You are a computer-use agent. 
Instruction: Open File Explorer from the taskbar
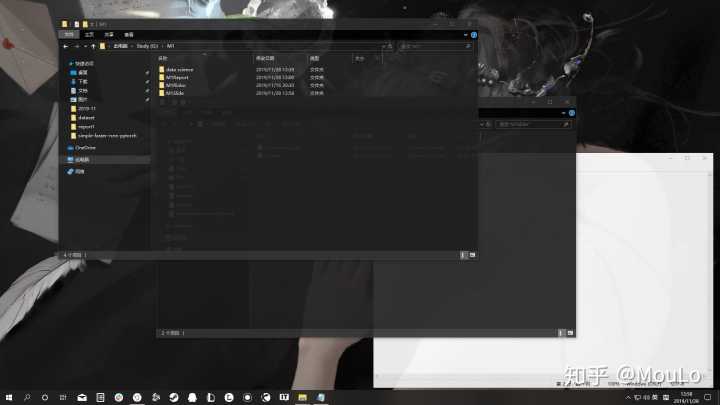303,398
